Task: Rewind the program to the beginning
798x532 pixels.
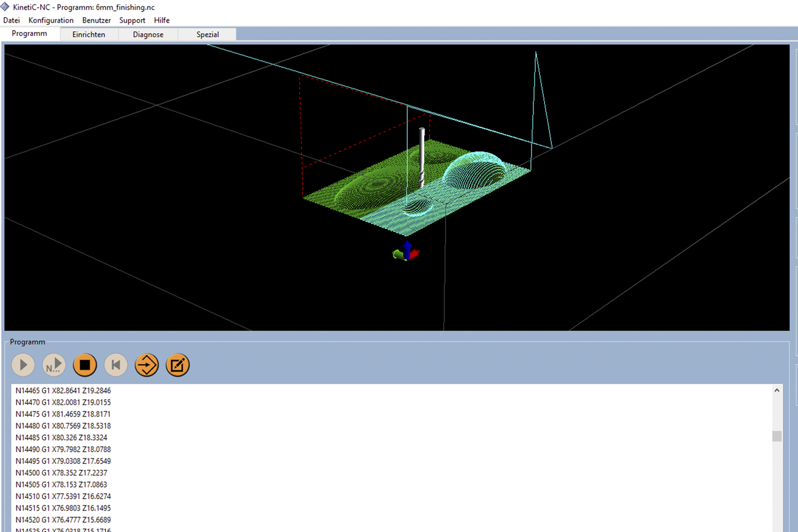Action: click(116, 365)
